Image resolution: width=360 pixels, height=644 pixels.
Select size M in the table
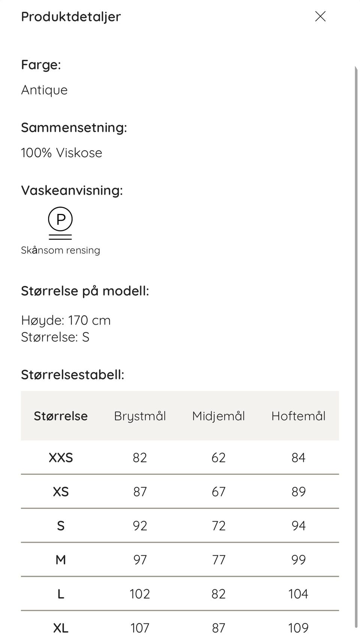click(x=61, y=560)
